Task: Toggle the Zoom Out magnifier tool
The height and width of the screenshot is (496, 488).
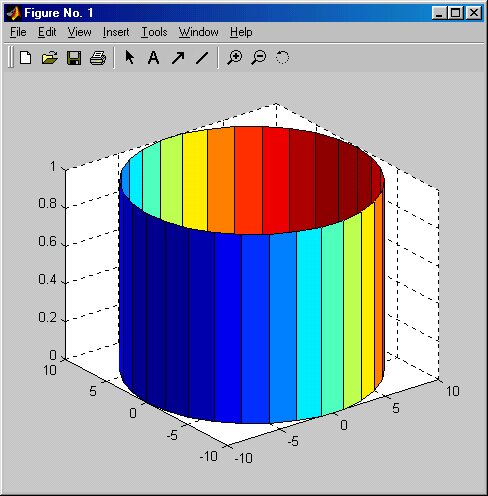Action: (259, 58)
